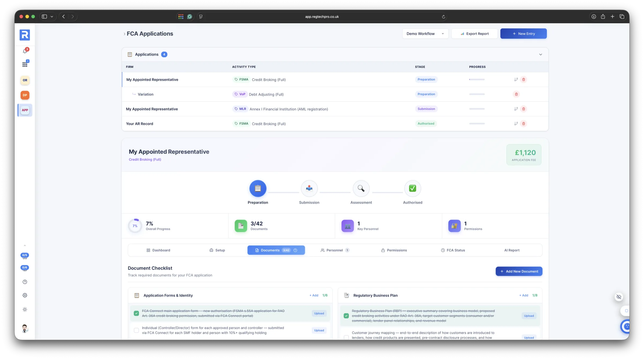
Task: Open the FCA Status tab
Action: (x=453, y=250)
